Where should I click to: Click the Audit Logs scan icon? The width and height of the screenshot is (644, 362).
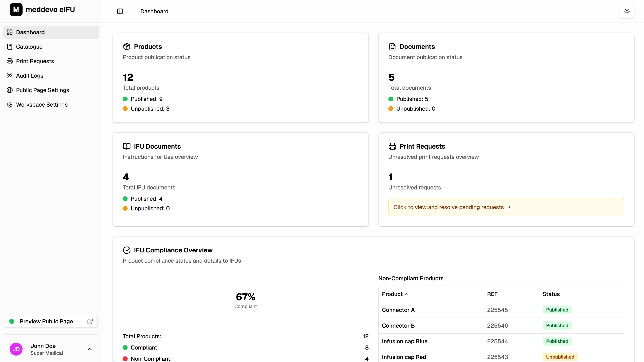[x=9, y=76]
